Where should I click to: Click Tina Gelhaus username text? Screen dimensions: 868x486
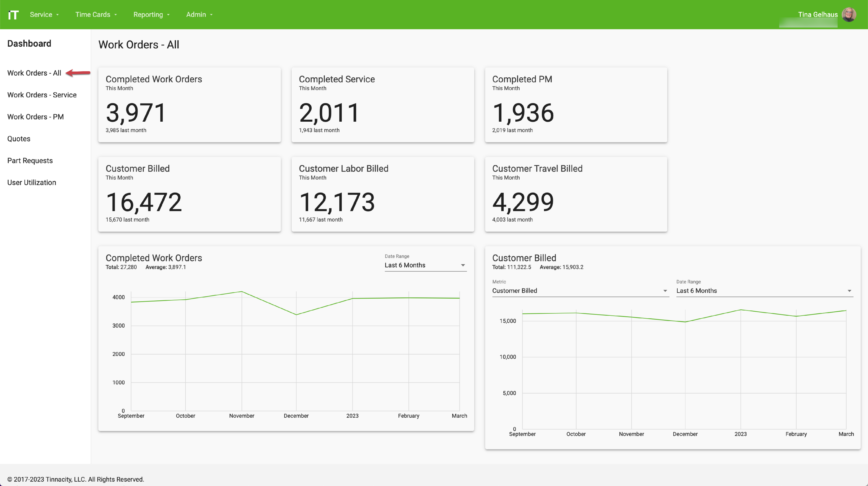pos(817,14)
